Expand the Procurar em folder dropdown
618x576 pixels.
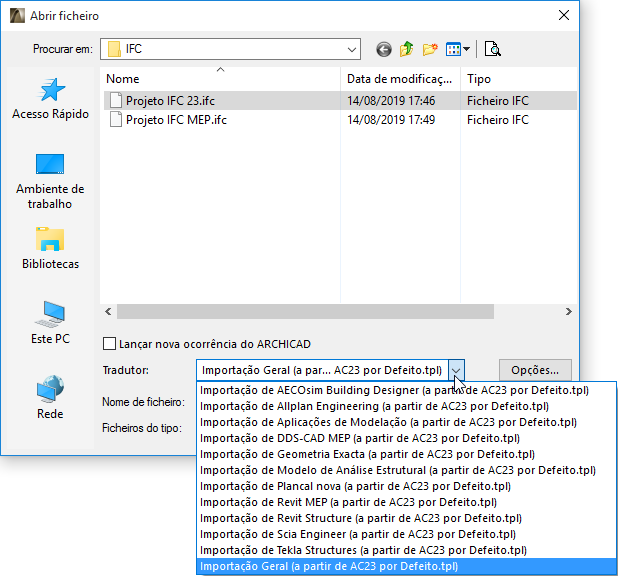point(352,50)
